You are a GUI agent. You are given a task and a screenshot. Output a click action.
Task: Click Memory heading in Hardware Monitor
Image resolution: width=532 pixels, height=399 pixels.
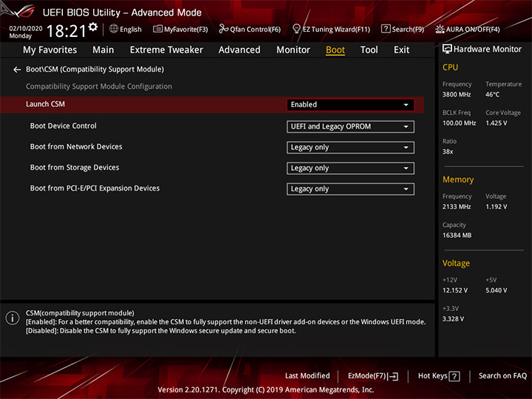click(458, 180)
